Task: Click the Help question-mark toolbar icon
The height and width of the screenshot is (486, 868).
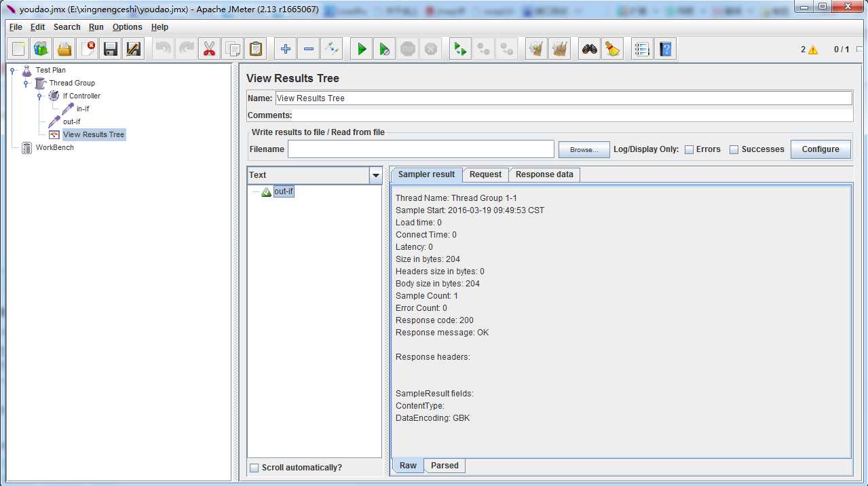Action: click(666, 49)
